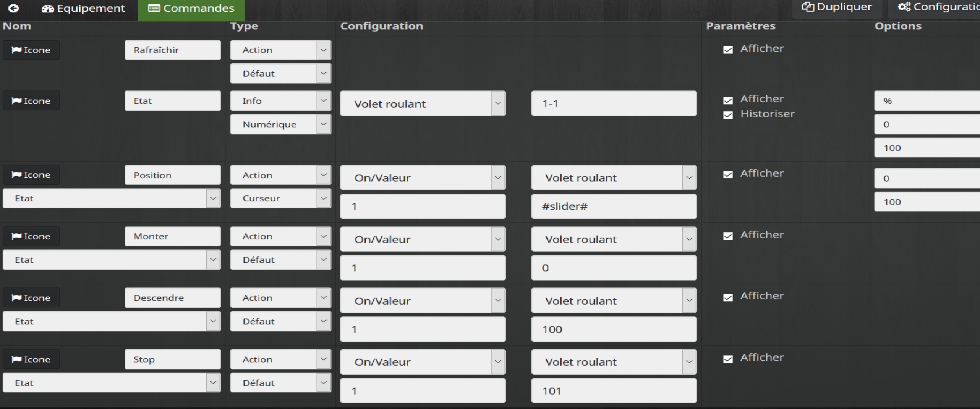
Task: Click the #slider# value field
Action: (614, 206)
